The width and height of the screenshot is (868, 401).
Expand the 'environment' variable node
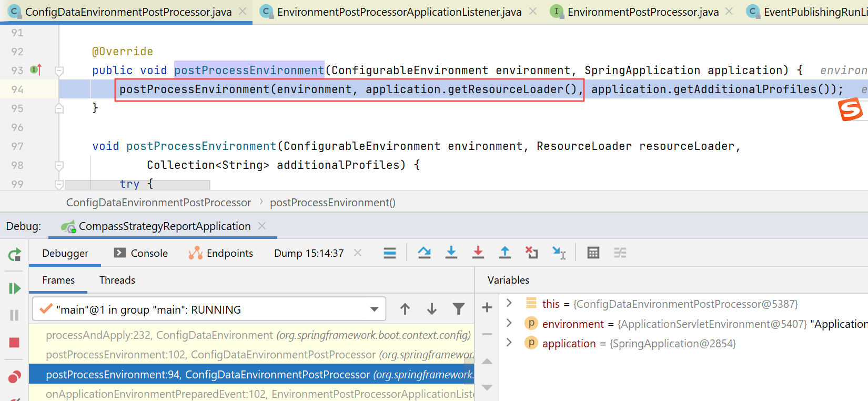509,324
